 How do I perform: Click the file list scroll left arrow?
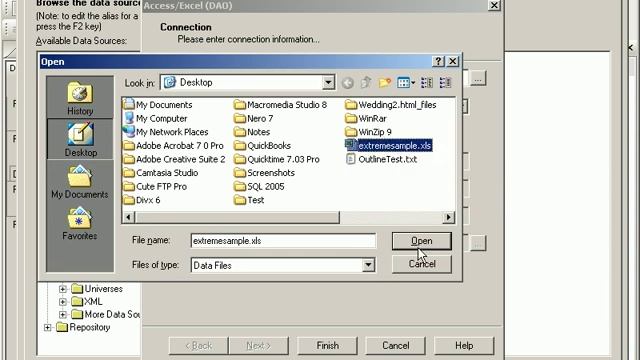129,218
